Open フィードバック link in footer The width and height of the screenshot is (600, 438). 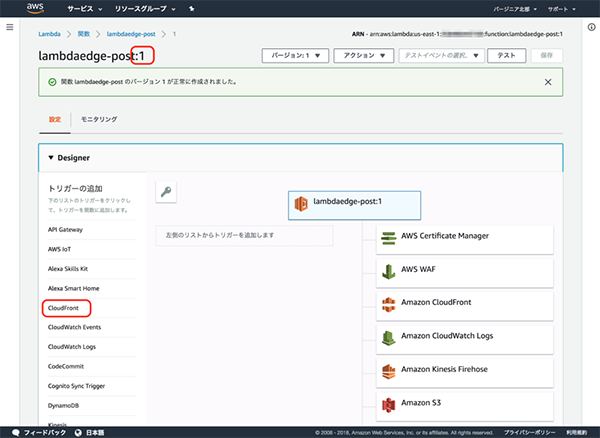(x=45, y=433)
